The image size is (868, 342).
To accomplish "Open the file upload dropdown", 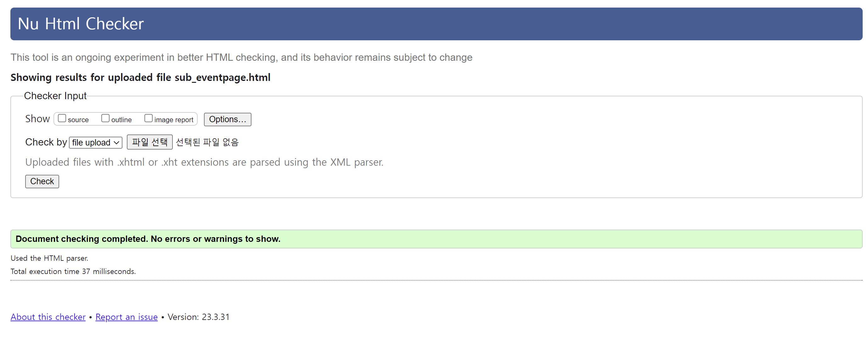I will click(96, 142).
